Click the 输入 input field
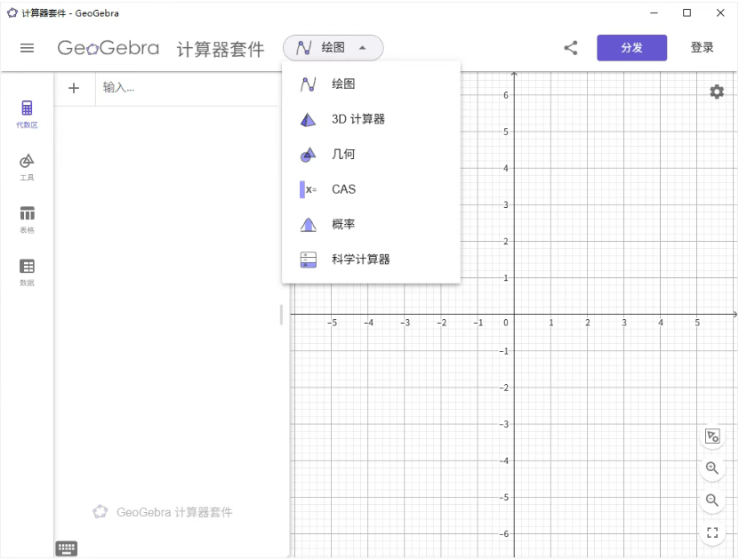Screen dimensions: 739x560 tap(187, 88)
